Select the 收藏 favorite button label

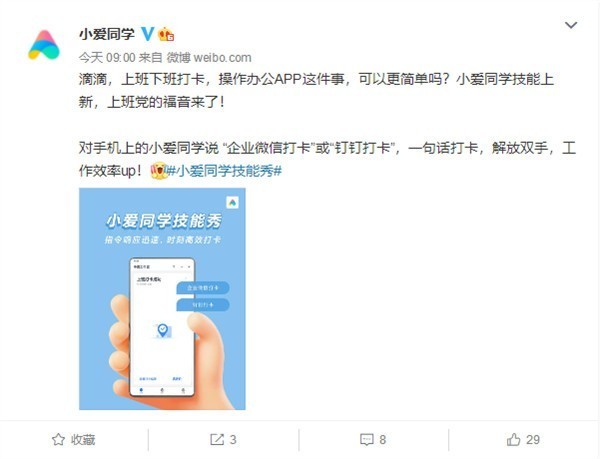(x=83, y=439)
